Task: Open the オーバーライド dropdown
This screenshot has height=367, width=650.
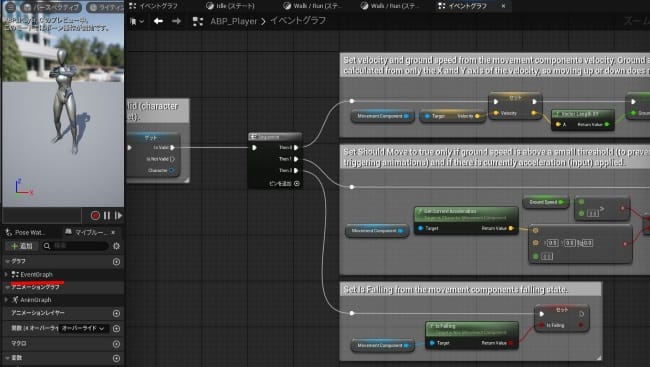Action: [x=84, y=328]
